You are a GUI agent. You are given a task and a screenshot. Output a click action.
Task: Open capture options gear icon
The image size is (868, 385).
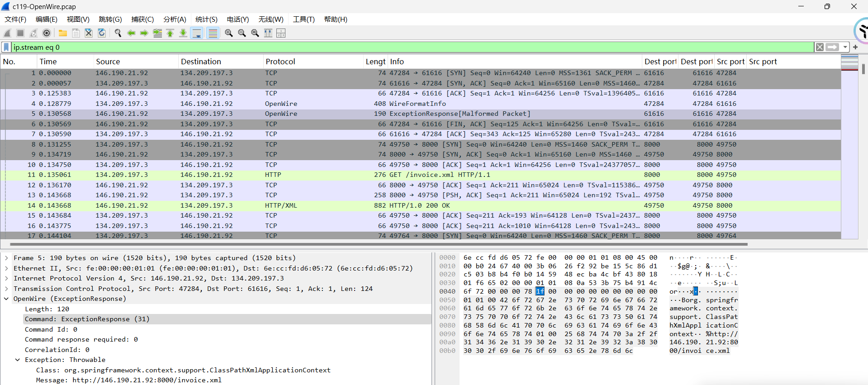47,33
